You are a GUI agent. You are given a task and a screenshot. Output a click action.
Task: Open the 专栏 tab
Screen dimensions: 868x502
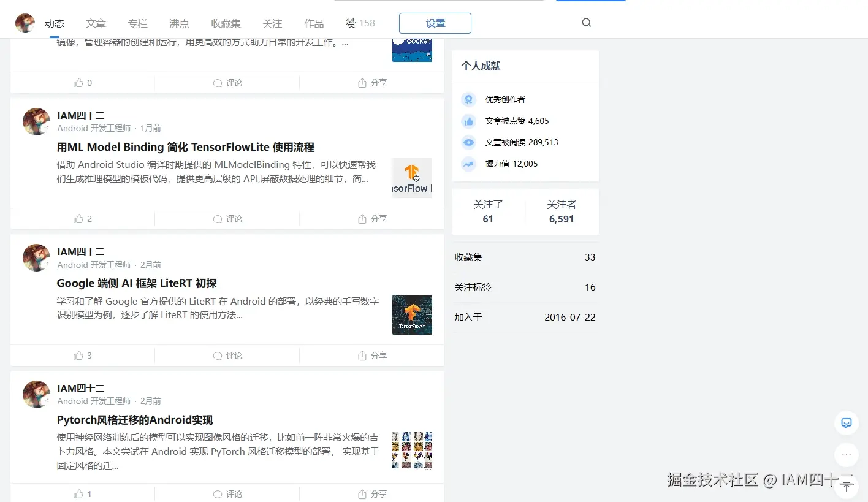pyautogui.click(x=138, y=23)
